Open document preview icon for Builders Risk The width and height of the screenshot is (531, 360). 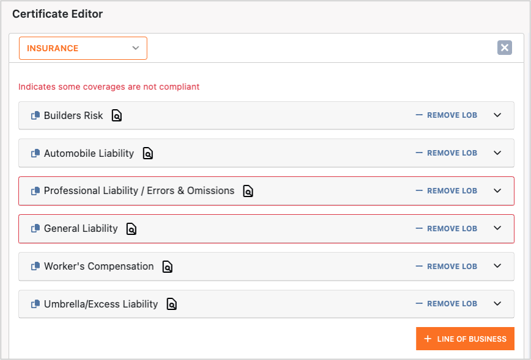[117, 115]
